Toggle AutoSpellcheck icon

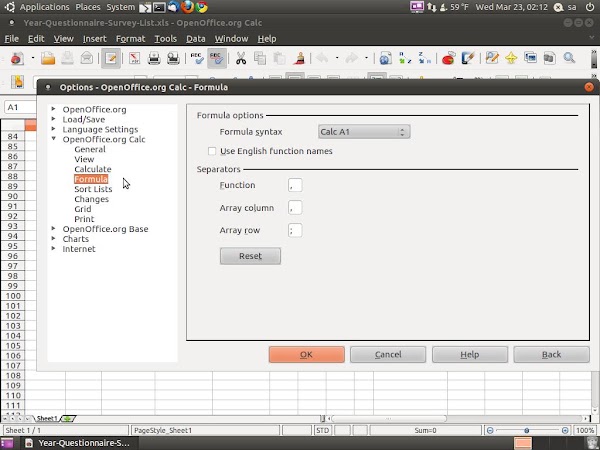pos(217,59)
